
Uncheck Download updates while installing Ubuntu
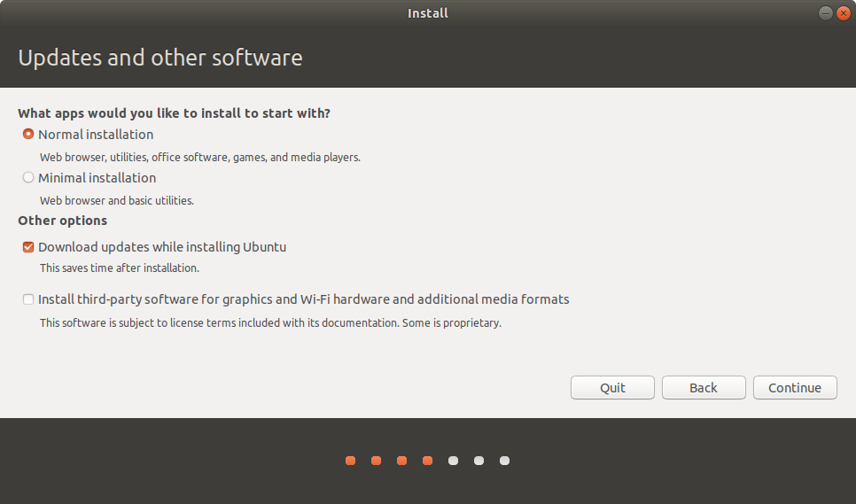pos(28,247)
